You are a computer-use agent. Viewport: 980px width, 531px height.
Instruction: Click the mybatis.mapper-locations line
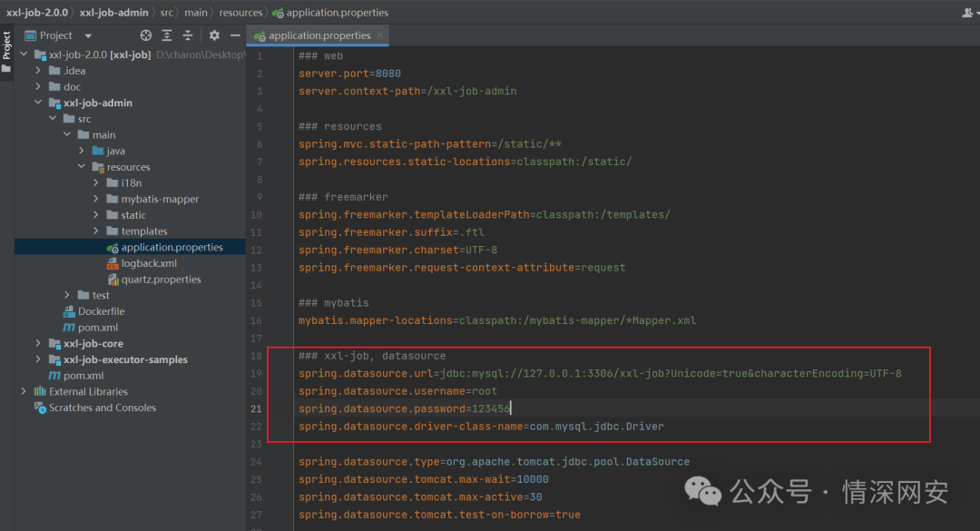497,320
